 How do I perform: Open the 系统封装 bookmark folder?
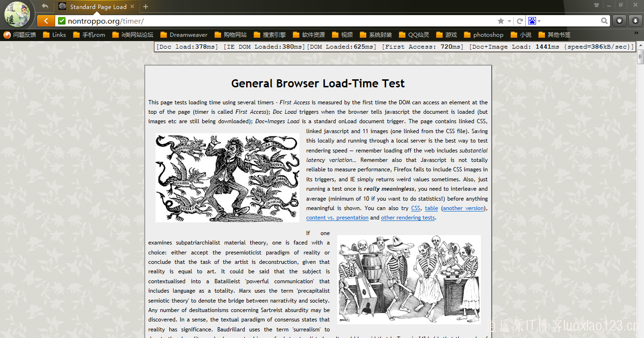(376, 34)
